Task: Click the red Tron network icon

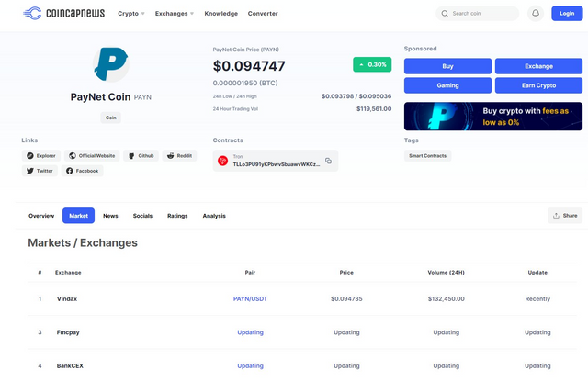Action: coord(222,161)
